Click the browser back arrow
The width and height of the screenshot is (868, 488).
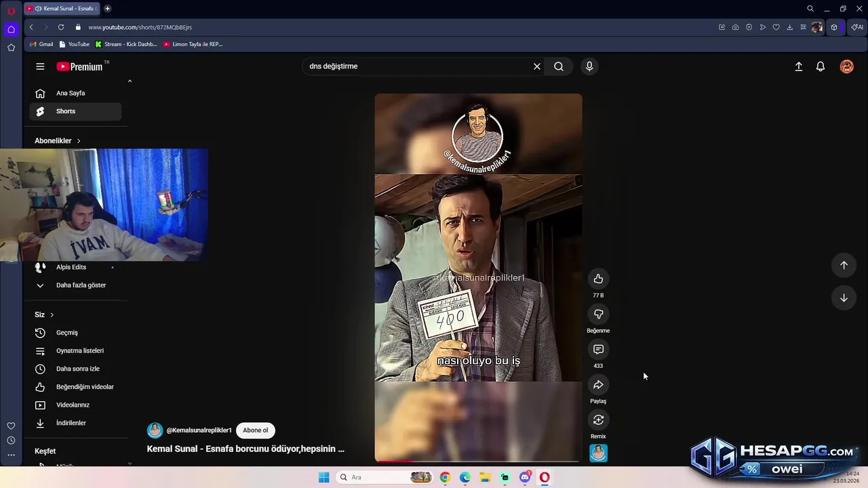pos(31,27)
